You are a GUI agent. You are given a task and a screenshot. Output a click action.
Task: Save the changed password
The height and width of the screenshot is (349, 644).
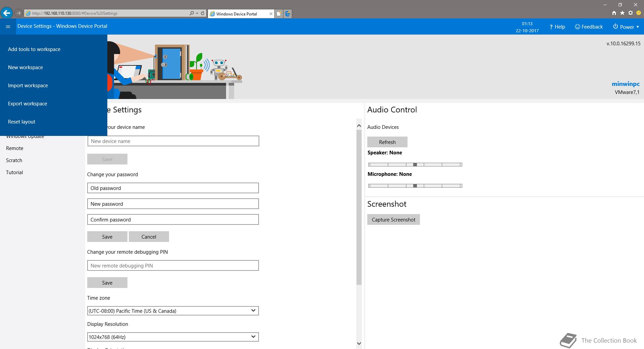(107, 237)
